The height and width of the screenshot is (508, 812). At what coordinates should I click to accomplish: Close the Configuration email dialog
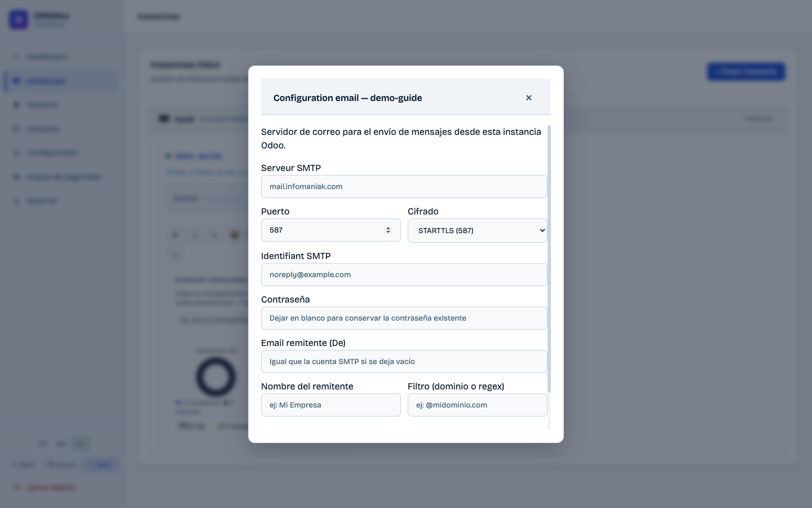529,98
